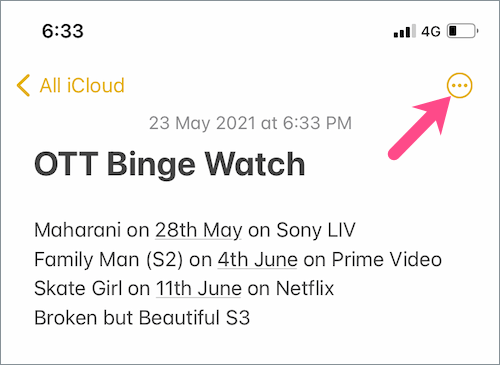
Task: Tap the 4G network label
Action: pos(431,32)
